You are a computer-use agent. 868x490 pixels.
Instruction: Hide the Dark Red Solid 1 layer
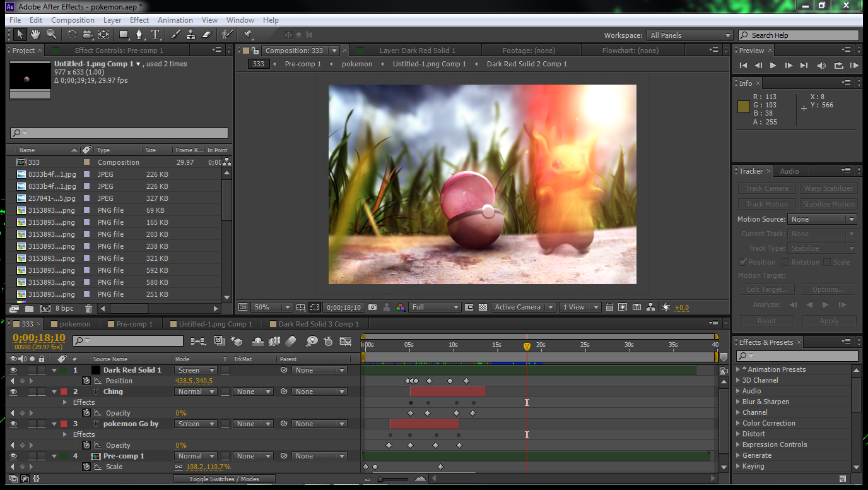pyautogui.click(x=13, y=370)
